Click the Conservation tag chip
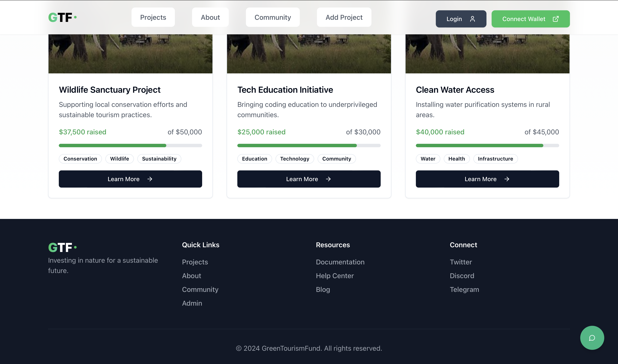 [80, 159]
